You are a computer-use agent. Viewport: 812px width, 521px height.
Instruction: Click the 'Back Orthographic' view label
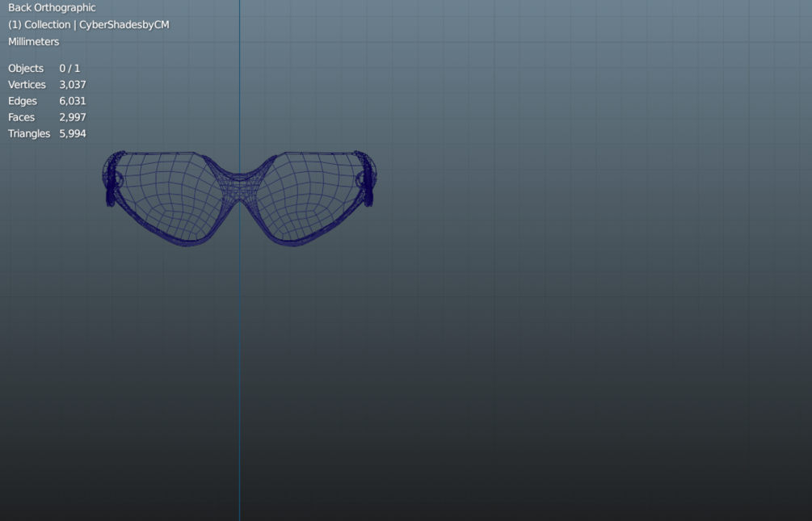click(x=52, y=8)
